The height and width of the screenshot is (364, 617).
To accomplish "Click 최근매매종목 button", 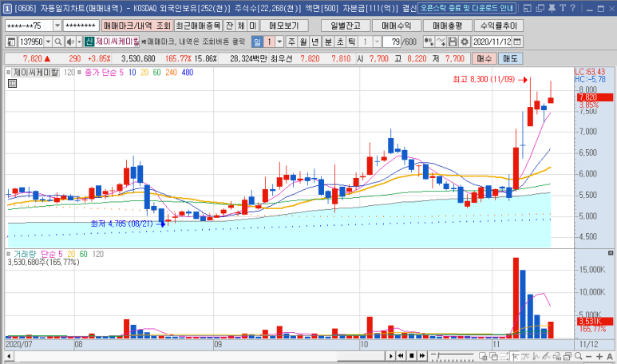I will pyautogui.click(x=198, y=26).
